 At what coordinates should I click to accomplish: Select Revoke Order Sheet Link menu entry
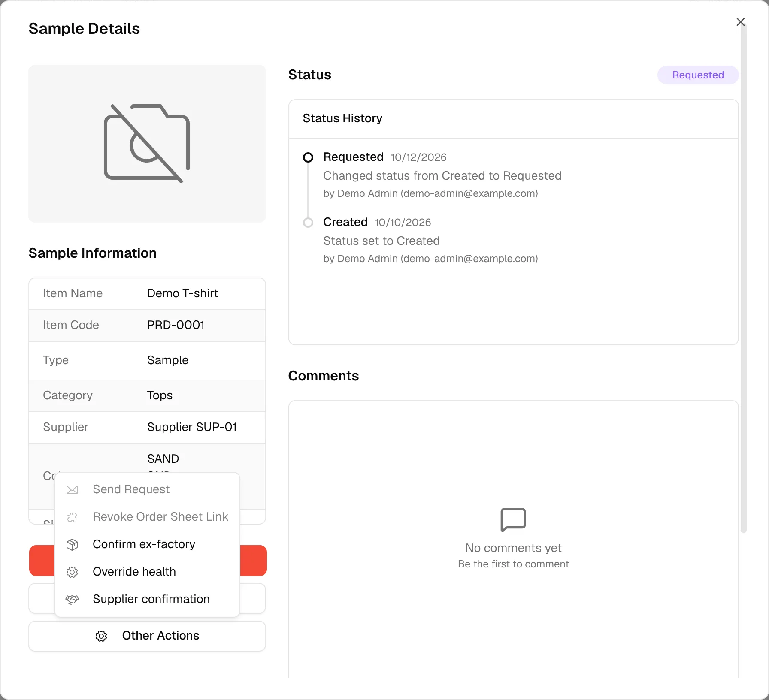147,517
